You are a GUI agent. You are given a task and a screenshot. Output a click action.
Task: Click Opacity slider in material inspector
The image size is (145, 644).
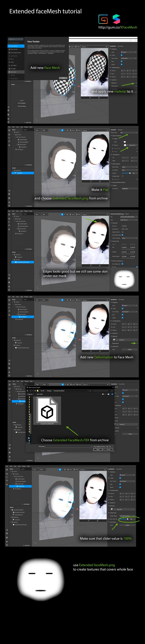point(126,173)
